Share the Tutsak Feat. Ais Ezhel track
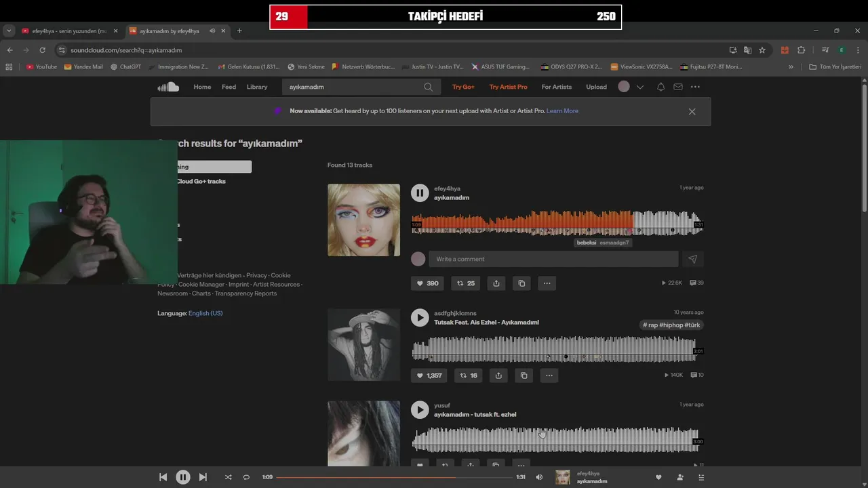 498,375
